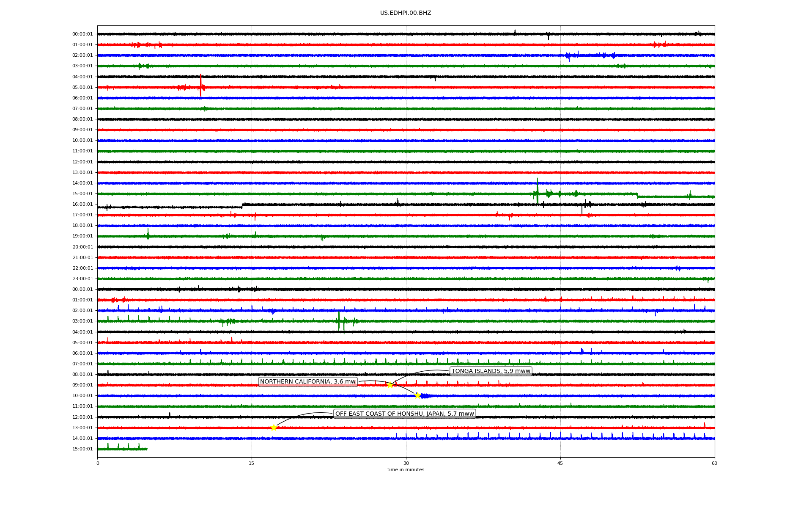The image size is (812, 508).
Task: Click the 'time in minutes' axis label
Action: pyautogui.click(x=406, y=469)
